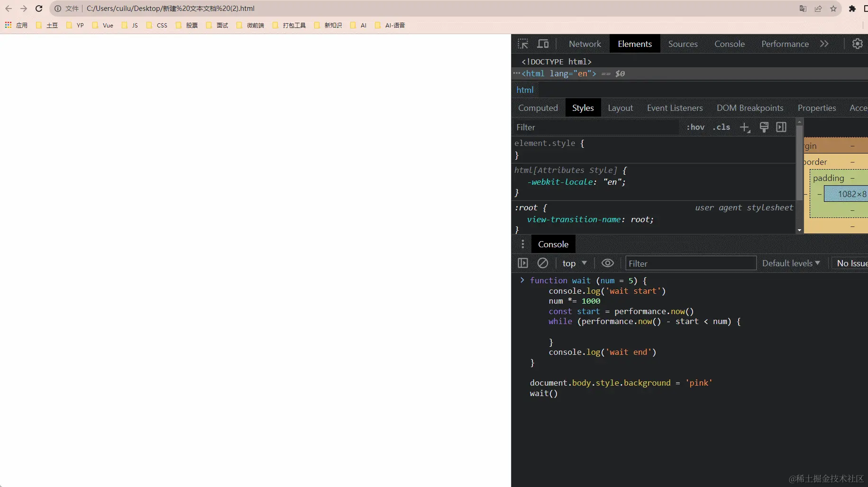868x487 pixels.
Task: Select the Computed styles tab
Action: [x=538, y=108]
